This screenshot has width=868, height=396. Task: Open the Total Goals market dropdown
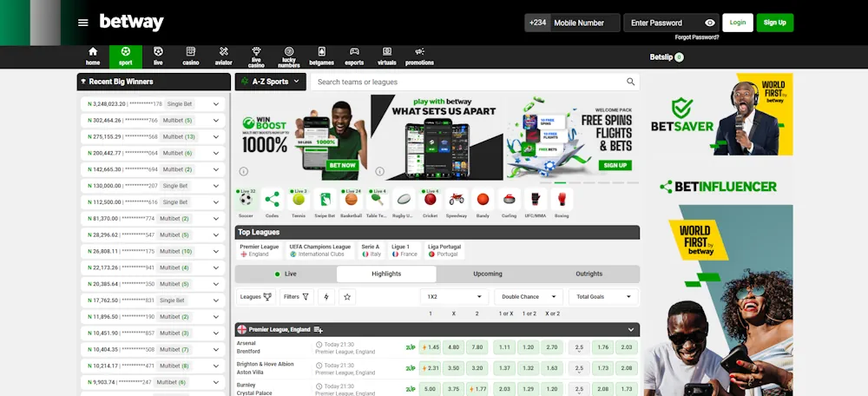603,297
